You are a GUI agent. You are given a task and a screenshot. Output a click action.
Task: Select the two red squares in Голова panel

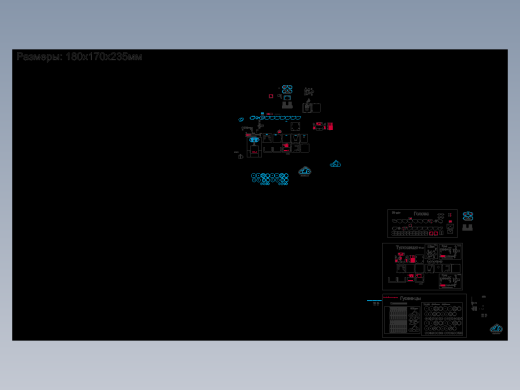point(433,233)
